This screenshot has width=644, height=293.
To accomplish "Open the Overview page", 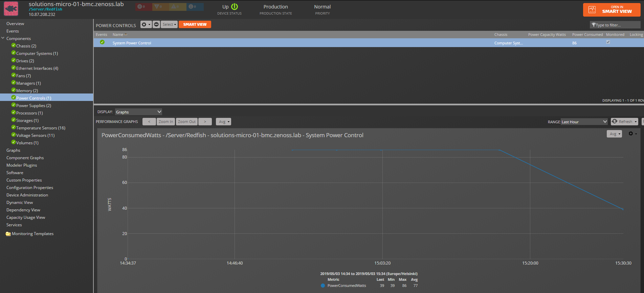I will point(15,24).
